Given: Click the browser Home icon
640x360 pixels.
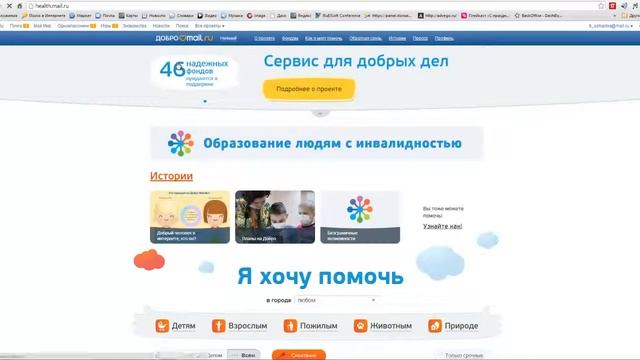Looking at the screenshot, I should click(19, 6).
